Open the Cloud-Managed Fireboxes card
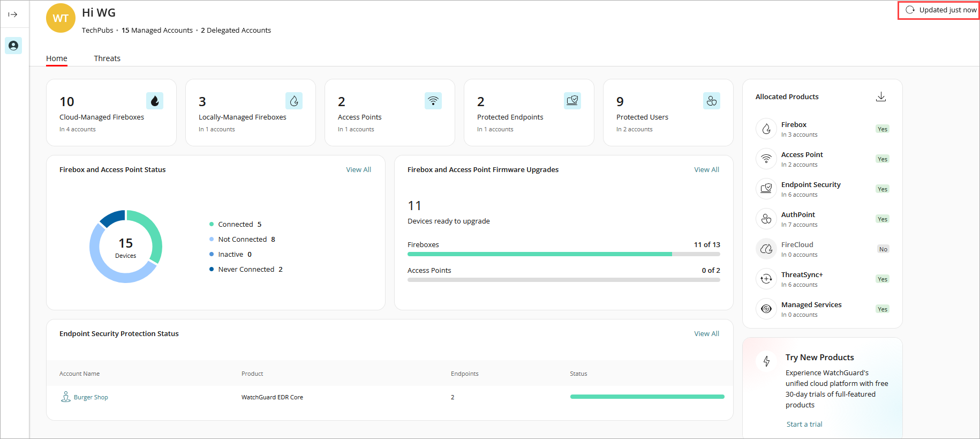Screen dimensions: 980x439 111,113
